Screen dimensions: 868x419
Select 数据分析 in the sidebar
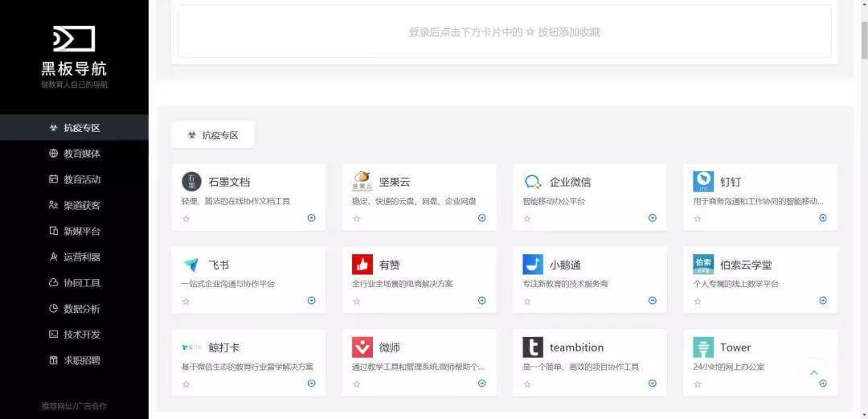[x=82, y=309]
